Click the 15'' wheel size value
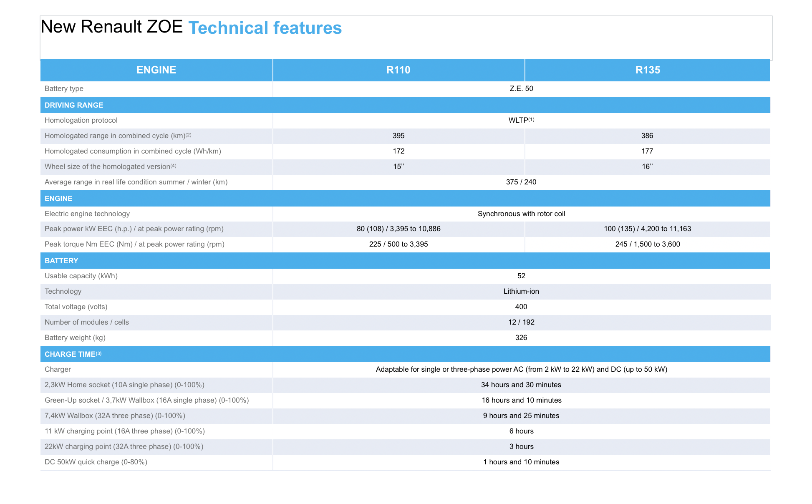The height and width of the screenshot is (504, 812). pyautogui.click(x=398, y=166)
